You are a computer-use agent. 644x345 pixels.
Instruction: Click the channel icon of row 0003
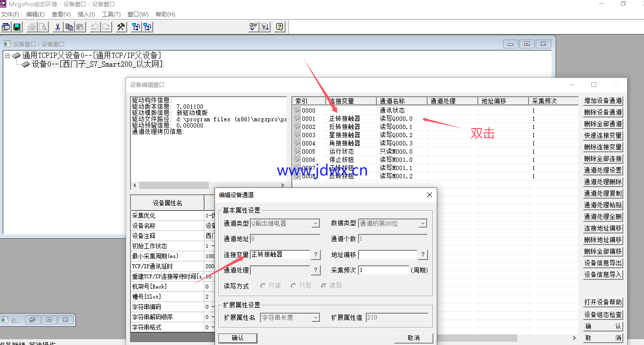click(x=298, y=135)
